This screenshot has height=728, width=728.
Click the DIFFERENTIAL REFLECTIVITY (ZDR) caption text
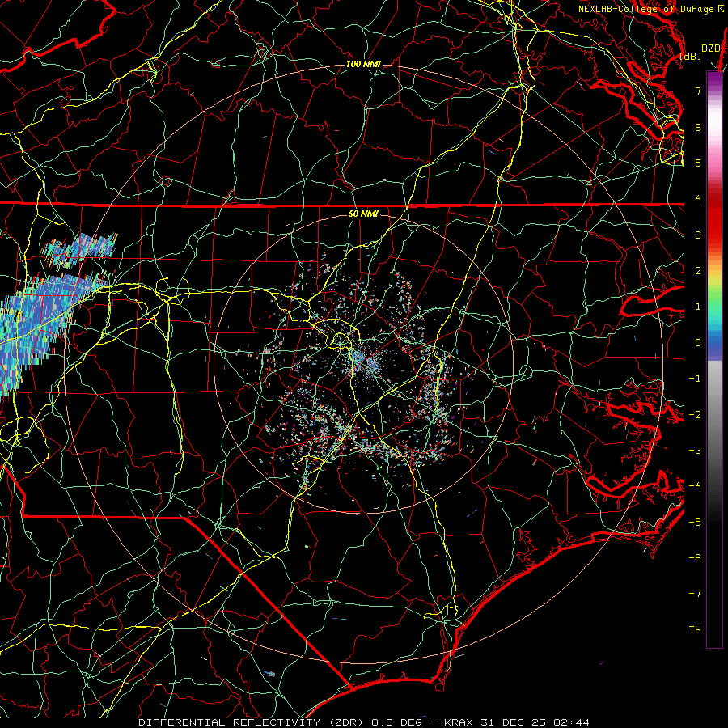[x=252, y=722]
